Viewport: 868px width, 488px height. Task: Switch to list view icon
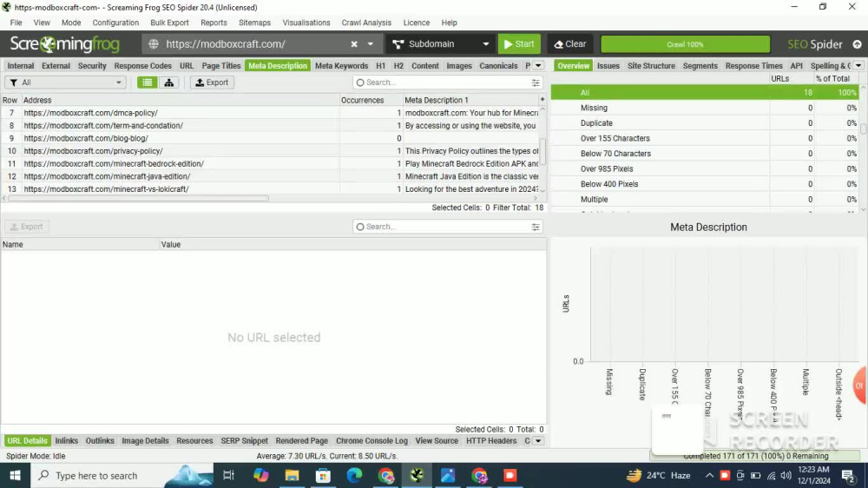click(148, 82)
